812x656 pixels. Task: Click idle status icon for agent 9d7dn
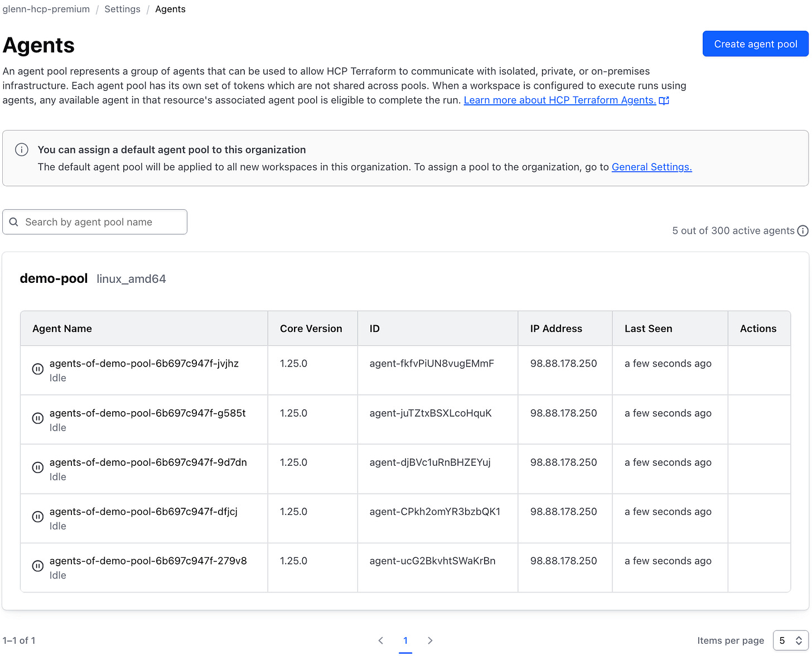click(x=38, y=467)
